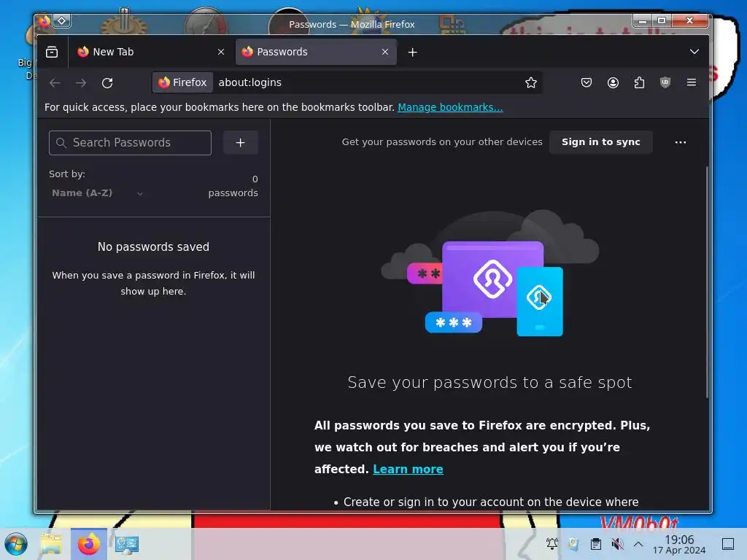The height and width of the screenshot is (560, 747).
Task: Bookmark this page with the star icon
Action: pyautogui.click(x=531, y=83)
